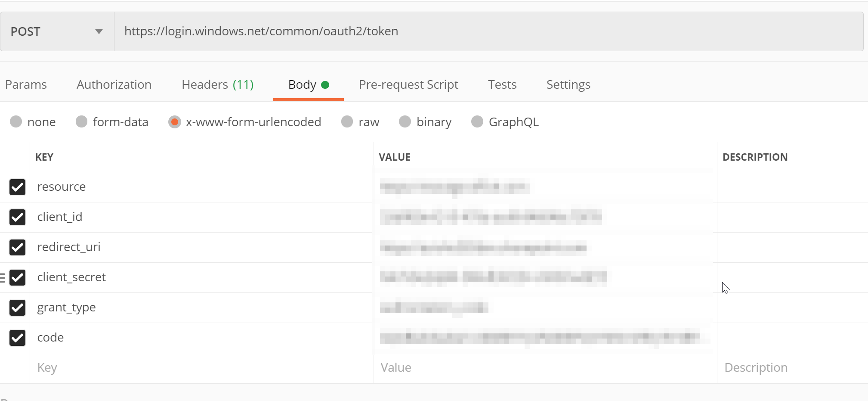Disable the client_id parameter
Viewport: 868px width, 401px height.
(x=17, y=217)
